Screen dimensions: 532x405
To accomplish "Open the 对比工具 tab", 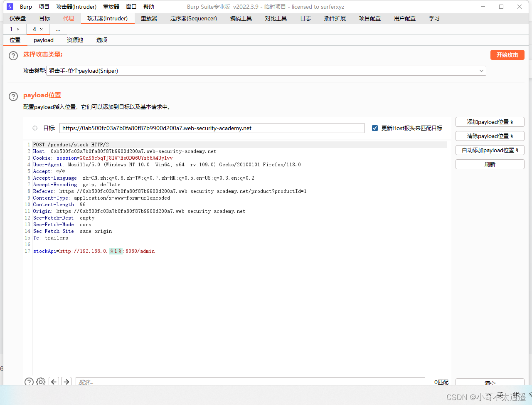I will (x=276, y=18).
